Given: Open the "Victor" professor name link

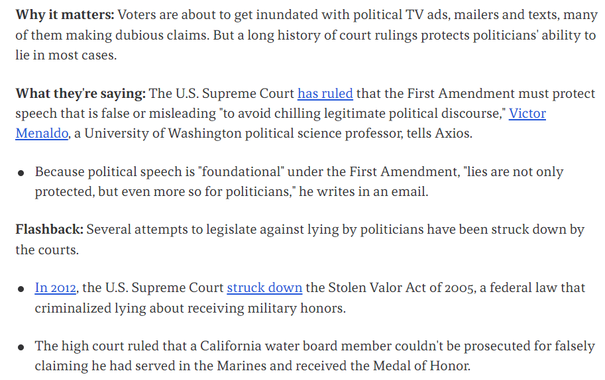Looking at the screenshot, I should click(x=527, y=113).
